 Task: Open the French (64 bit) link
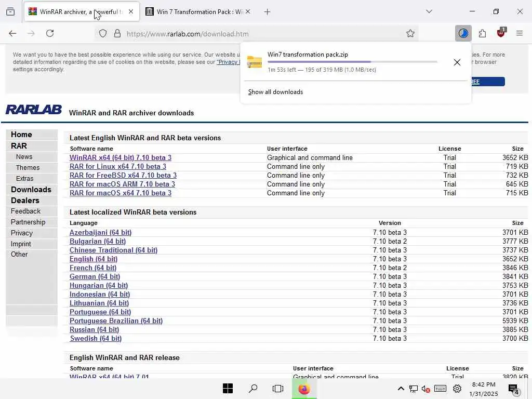pyautogui.click(x=93, y=268)
